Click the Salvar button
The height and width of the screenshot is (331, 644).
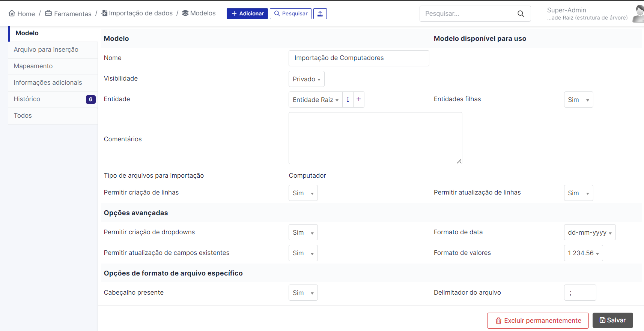612,321
